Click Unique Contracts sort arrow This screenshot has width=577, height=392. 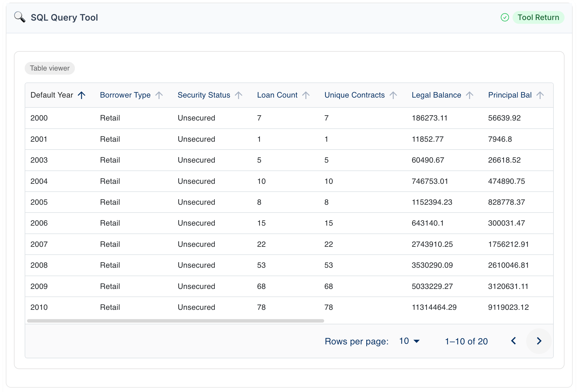[393, 95]
